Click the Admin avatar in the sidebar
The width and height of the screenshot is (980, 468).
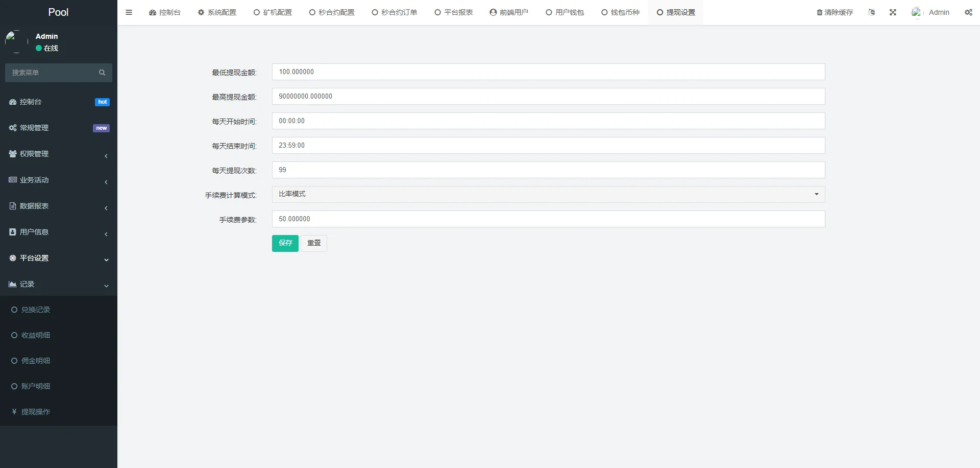pyautogui.click(x=16, y=41)
